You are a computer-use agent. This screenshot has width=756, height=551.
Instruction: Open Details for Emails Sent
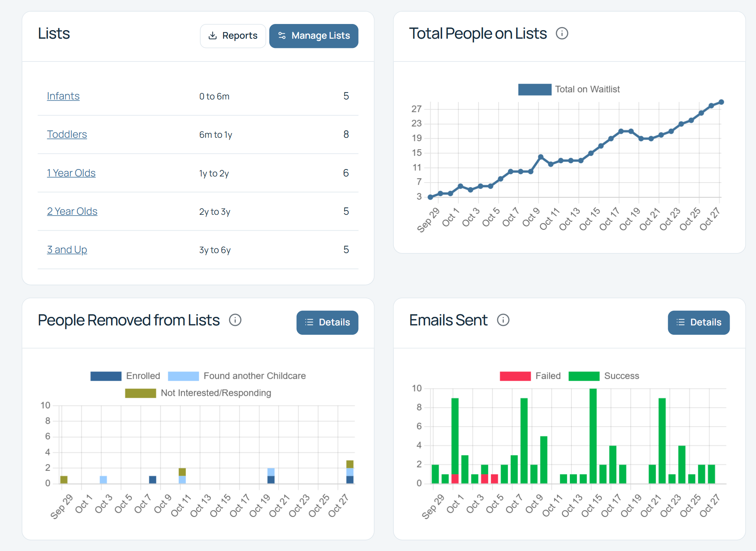[x=699, y=322]
